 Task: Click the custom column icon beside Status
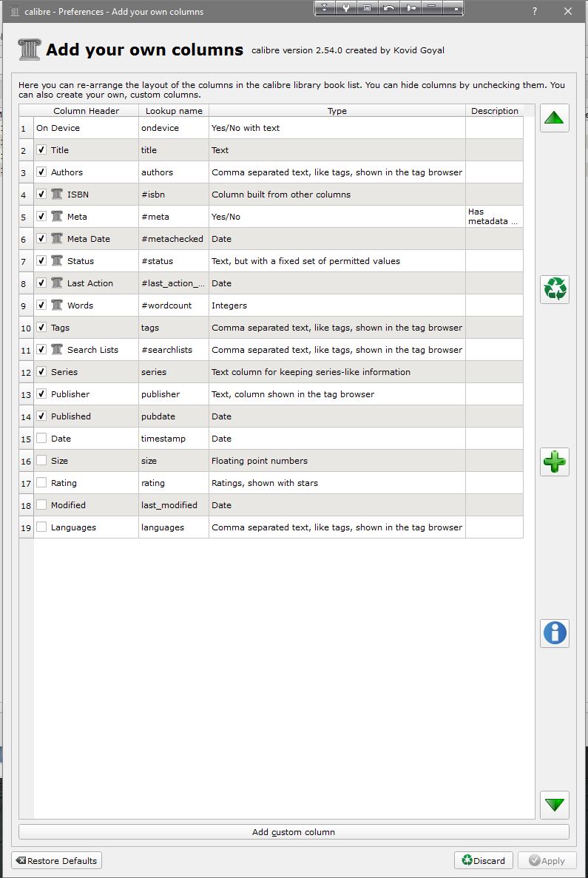(x=57, y=260)
